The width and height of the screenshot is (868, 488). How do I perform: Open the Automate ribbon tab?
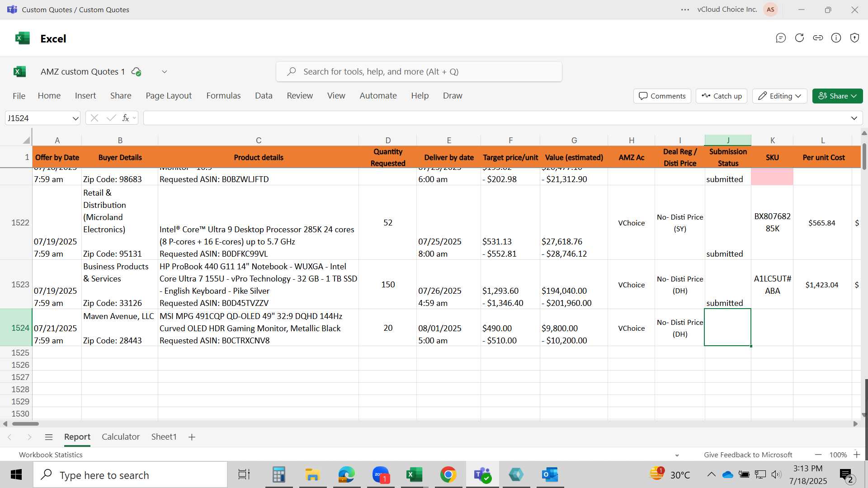tap(378, 96)
